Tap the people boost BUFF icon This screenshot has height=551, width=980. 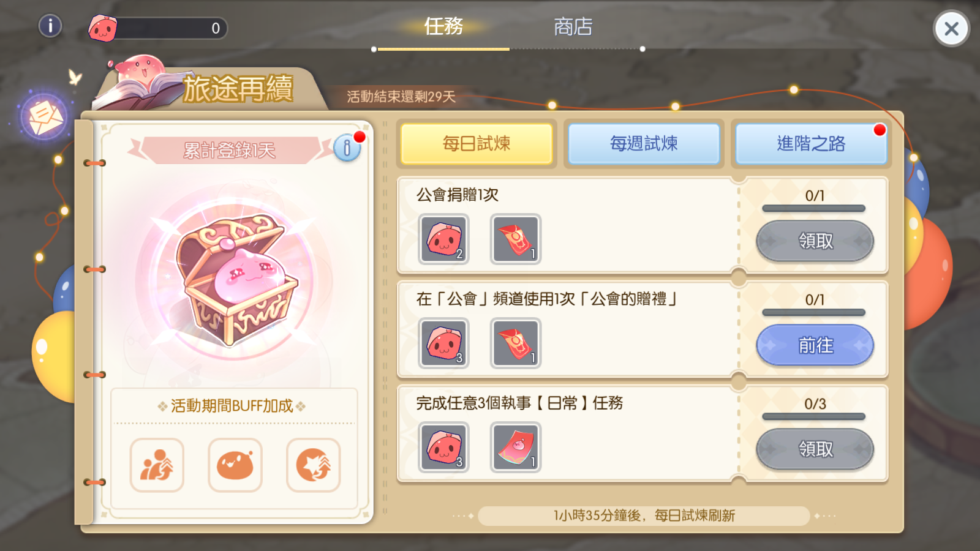[x=157, y=465]
